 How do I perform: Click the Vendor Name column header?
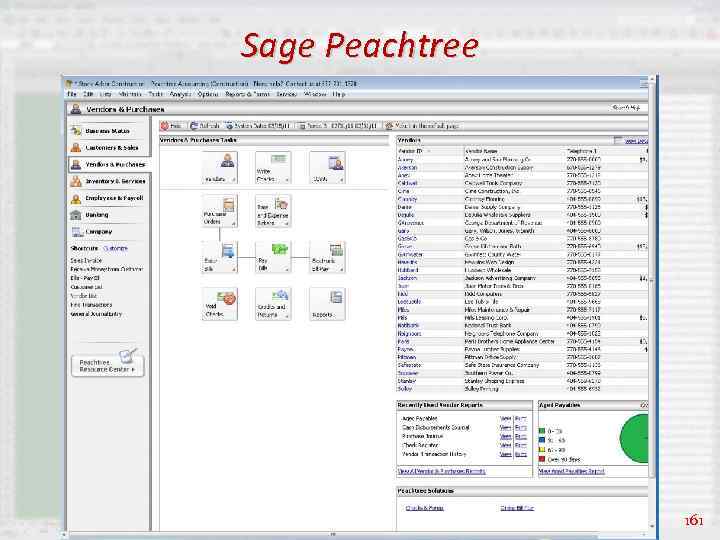(x=481, y=151)
